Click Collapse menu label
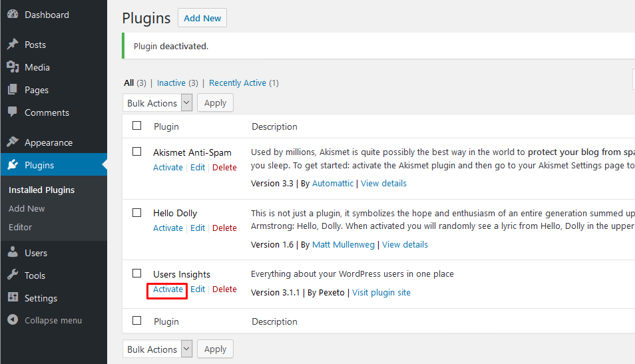Viewport: 635px width, 364px height. coord(53,320)
